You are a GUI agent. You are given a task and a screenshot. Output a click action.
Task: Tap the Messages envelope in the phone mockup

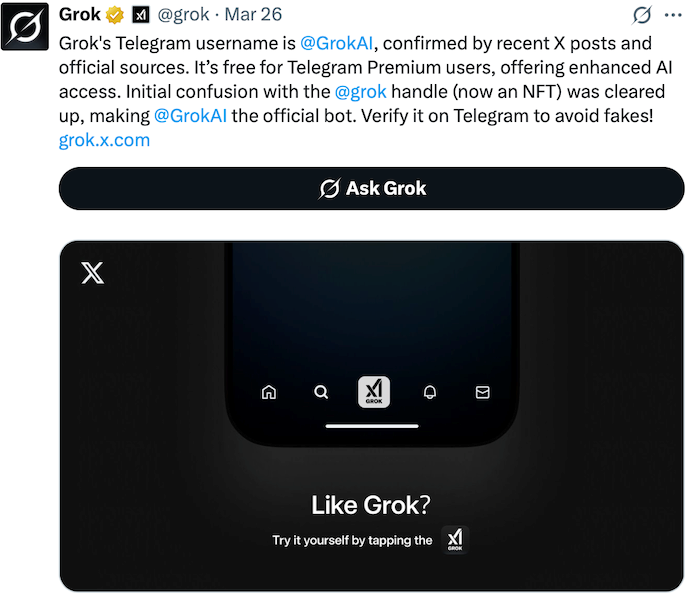[482, 392]
